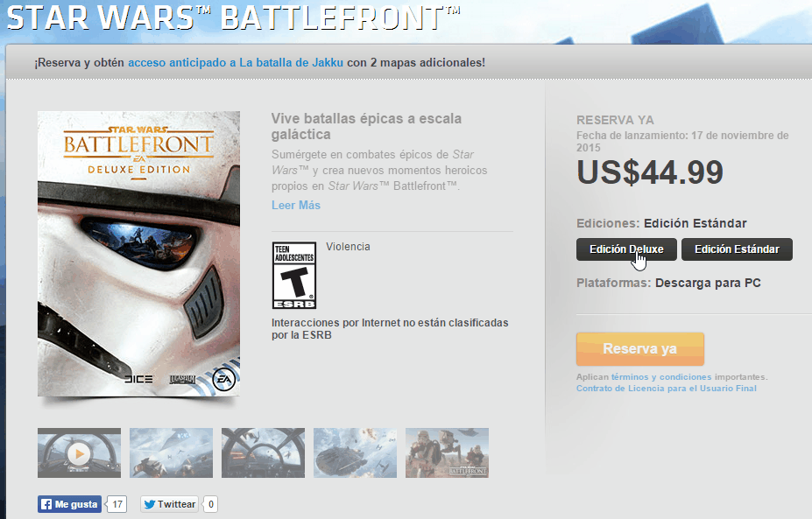Open acceso anticipado a La batalla de Jakku link
Screen dimensions: 812x519
click(x=236, y=63)
